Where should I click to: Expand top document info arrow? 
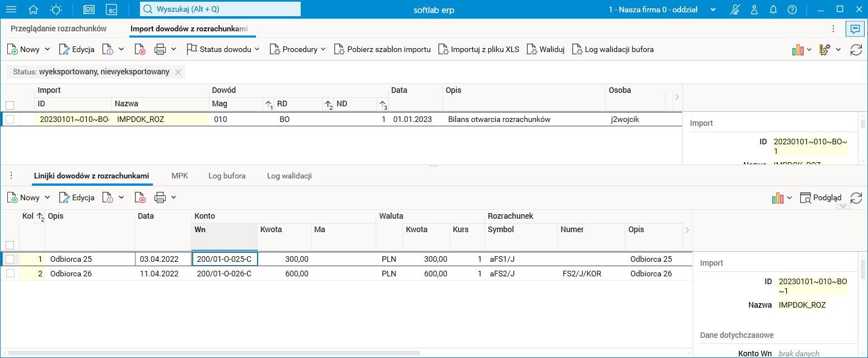[121, 49]
